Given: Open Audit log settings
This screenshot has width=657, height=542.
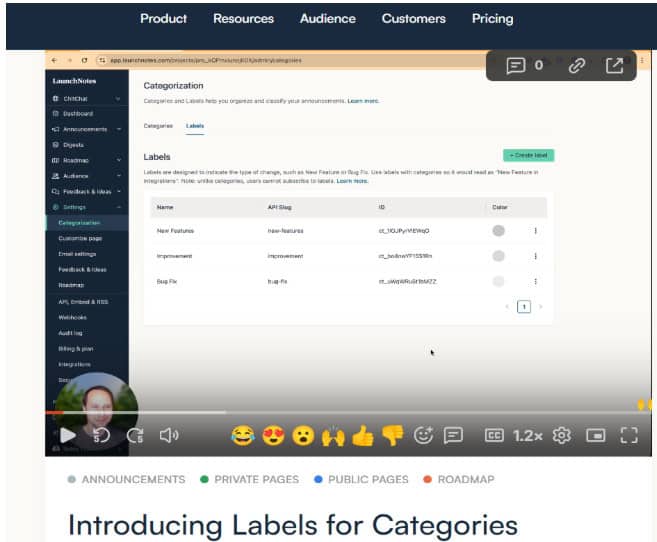Looking at the screenshot, I should [x=70, y=333].
